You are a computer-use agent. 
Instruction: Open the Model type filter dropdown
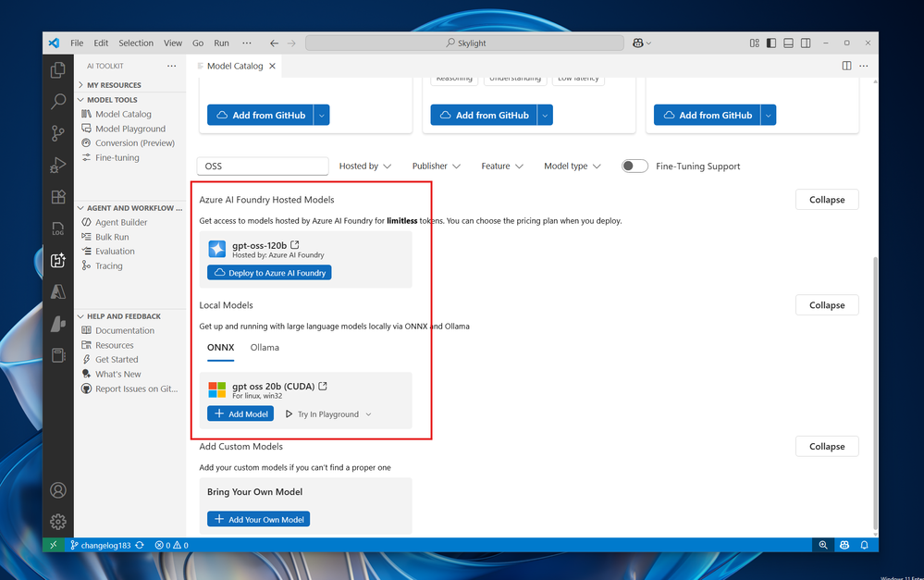573,167
